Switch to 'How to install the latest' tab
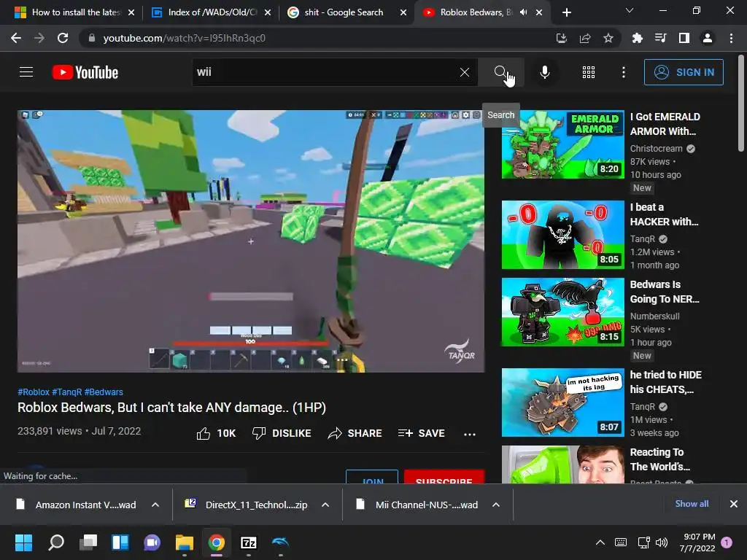Screen dimensions: 747x560 coord(75,12)
